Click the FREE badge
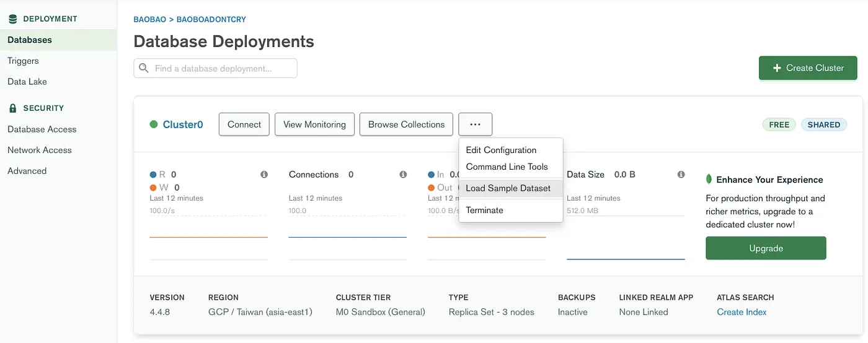This screenshot has height=343, width=868. (x=779, y=124)
